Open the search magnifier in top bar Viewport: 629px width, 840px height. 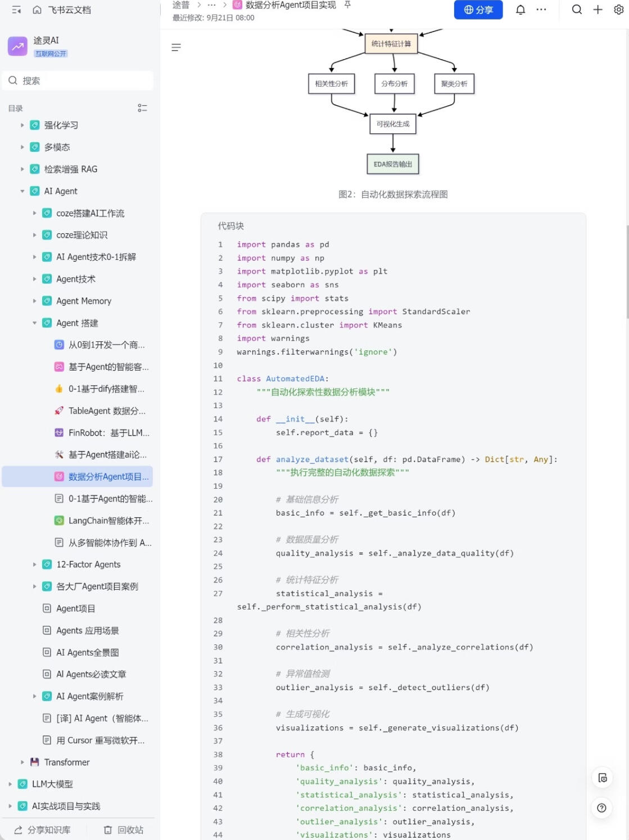[577, 10]
